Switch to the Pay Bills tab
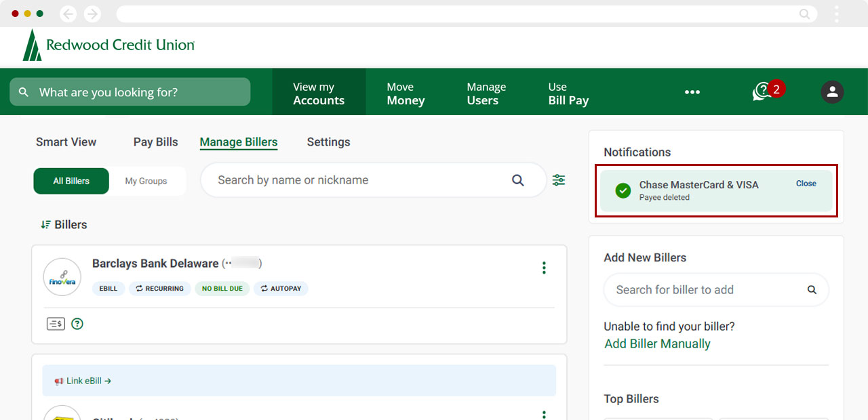 (x=155, y=142)
